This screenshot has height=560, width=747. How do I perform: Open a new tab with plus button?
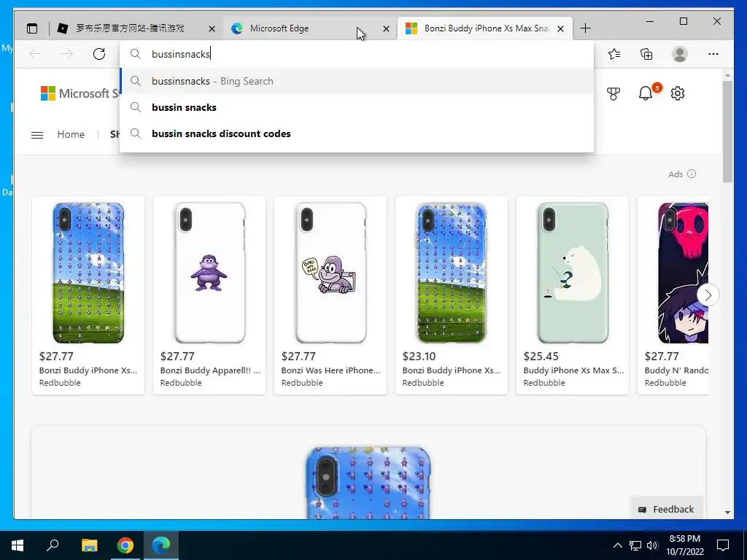click(586, 28)
